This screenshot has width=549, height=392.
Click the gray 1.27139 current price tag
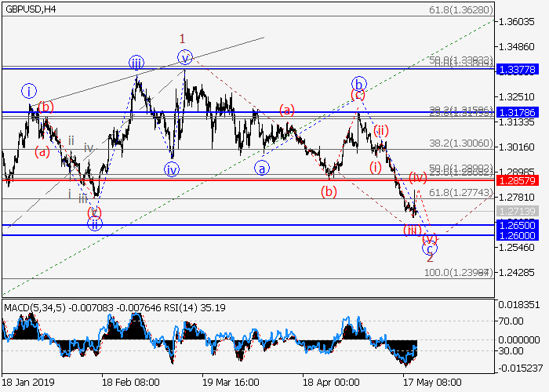coord(517,212)
